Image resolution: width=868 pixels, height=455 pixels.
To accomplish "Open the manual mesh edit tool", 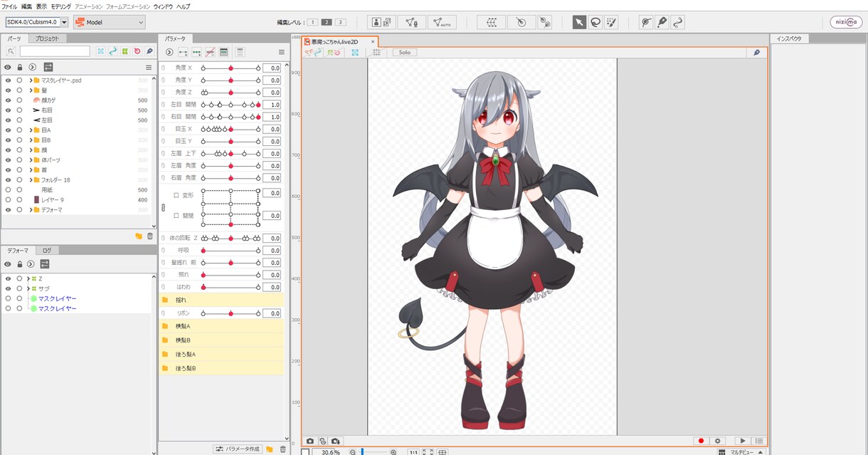I will click(x=411, y=22).
